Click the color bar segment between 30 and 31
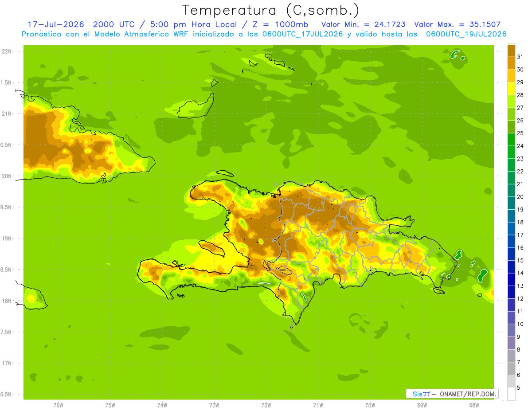Image resolution: width=532 pixels, height=411 pixels. [511, 63]
